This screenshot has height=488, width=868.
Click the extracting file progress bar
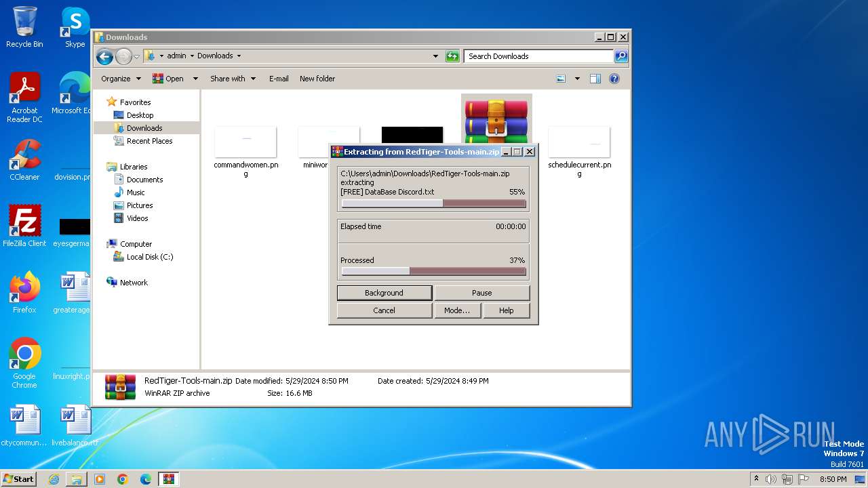[x=434, y=203]
